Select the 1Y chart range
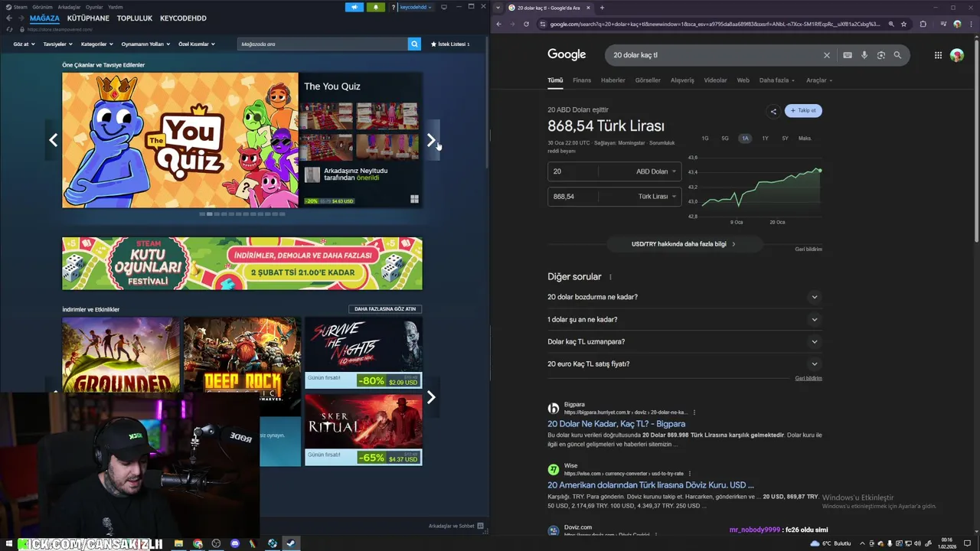The image size is (980, 551). tap(765, 139)
